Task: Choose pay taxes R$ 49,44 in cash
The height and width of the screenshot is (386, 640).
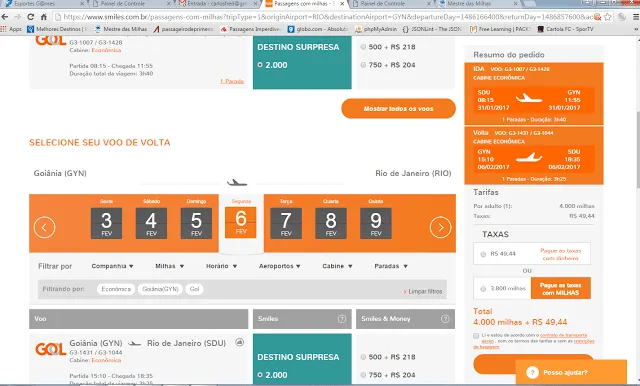Action: pos(483,254)
